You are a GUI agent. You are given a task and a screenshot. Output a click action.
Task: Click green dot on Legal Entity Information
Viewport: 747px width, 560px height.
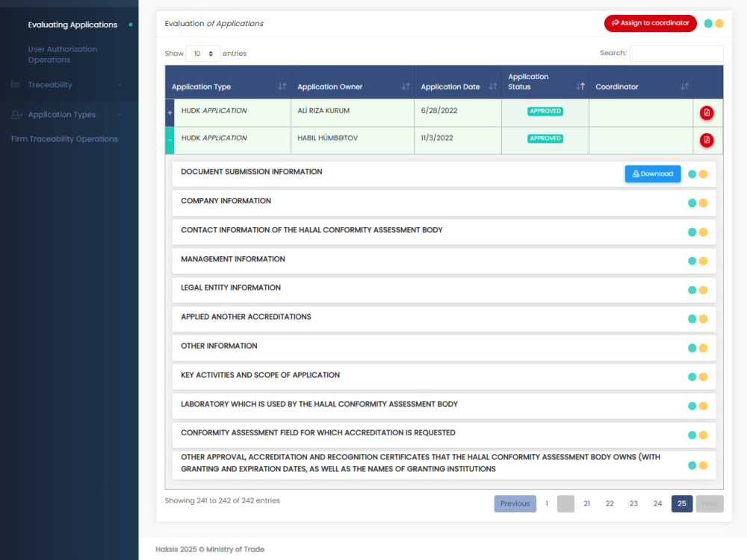click(692, 290)
